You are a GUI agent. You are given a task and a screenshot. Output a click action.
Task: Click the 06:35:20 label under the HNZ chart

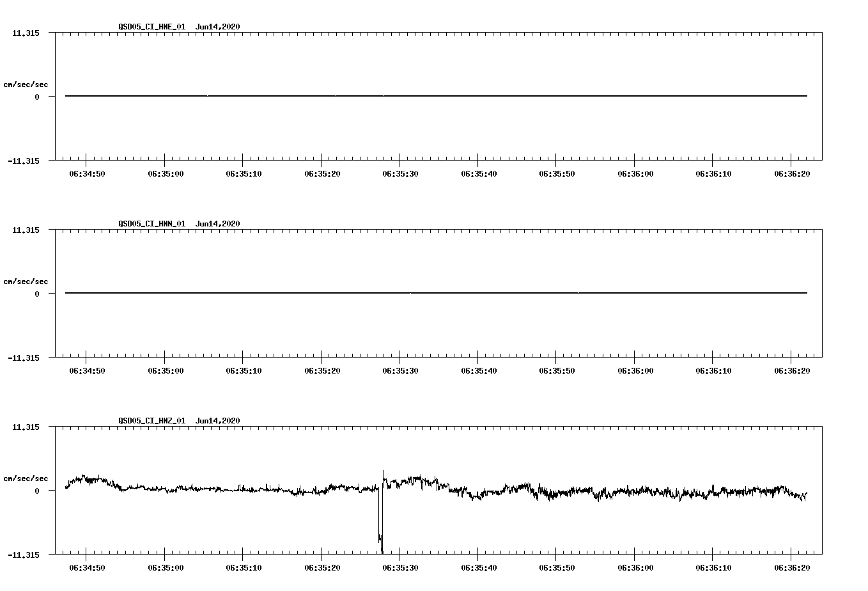(322, 568)
